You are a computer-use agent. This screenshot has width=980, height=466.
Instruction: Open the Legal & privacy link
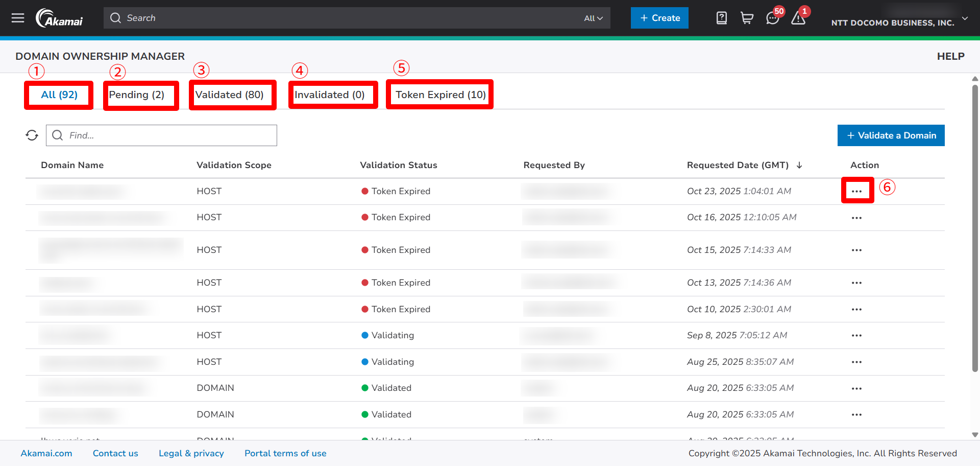(191, 453)
